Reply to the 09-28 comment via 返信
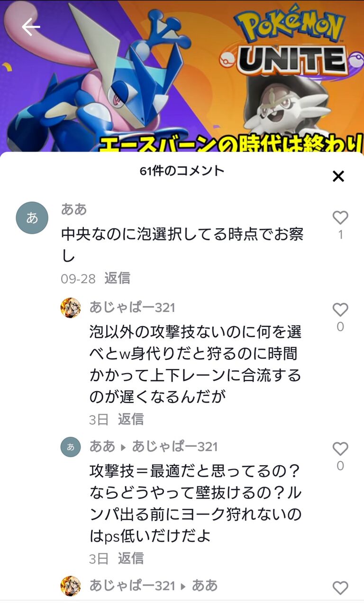This screenshot has height=607, width=364. click(x=117, y=278)
